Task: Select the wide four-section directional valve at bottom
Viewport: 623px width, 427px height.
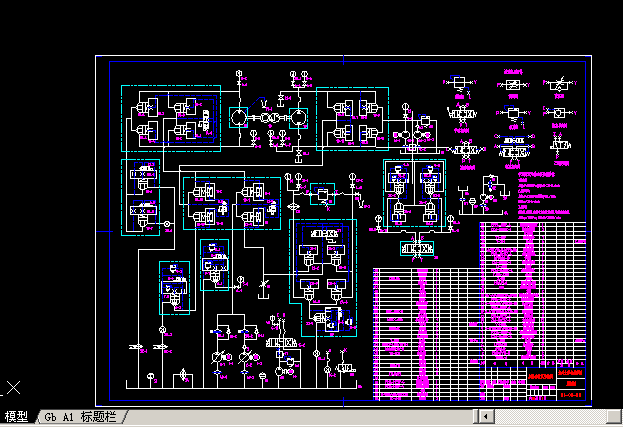Action: pyautogui.click(x=281, y=343)
